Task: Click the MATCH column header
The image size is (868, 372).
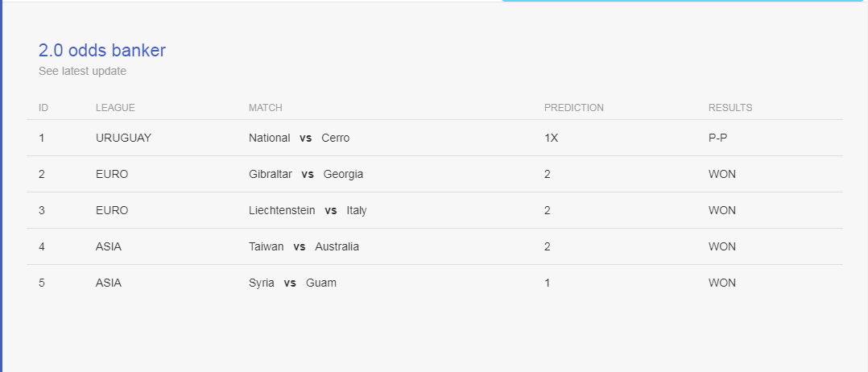Action: click(x=265, y=107)
